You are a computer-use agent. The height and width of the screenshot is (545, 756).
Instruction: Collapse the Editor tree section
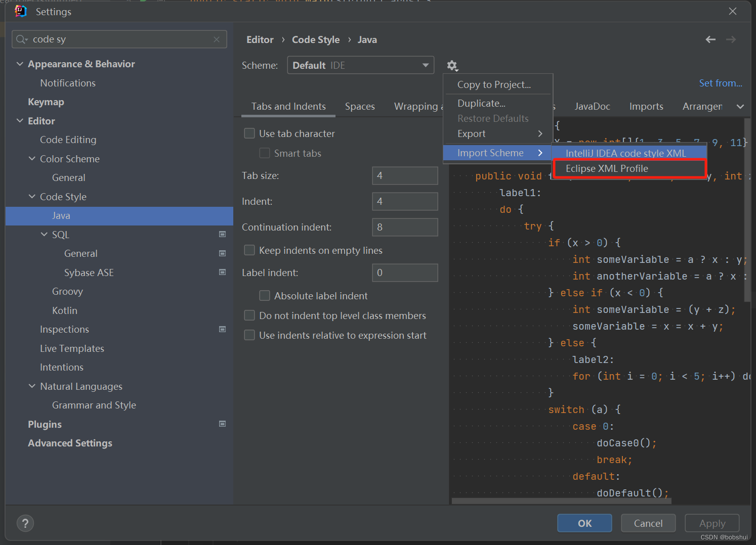tap(20, 121)
